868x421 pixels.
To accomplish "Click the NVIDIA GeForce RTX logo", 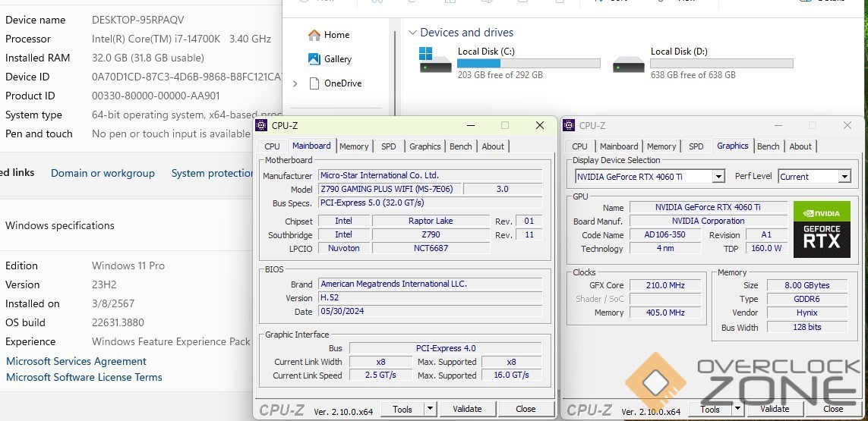I will 822,229.
